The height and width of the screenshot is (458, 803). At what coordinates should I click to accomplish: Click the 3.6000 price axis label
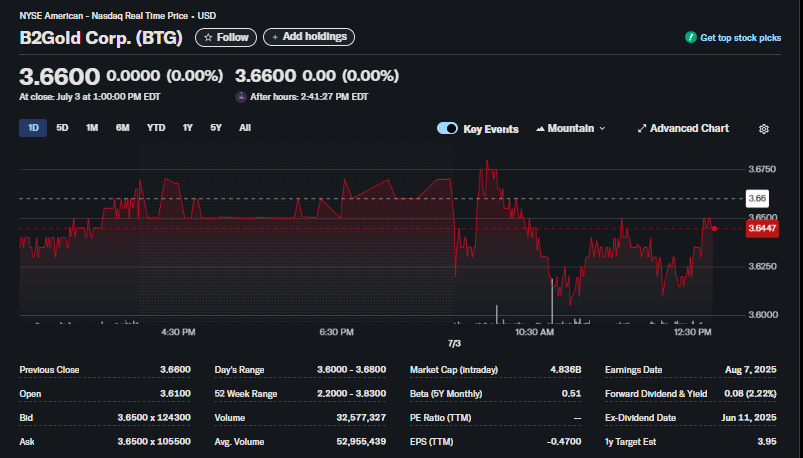coord(762,315)
